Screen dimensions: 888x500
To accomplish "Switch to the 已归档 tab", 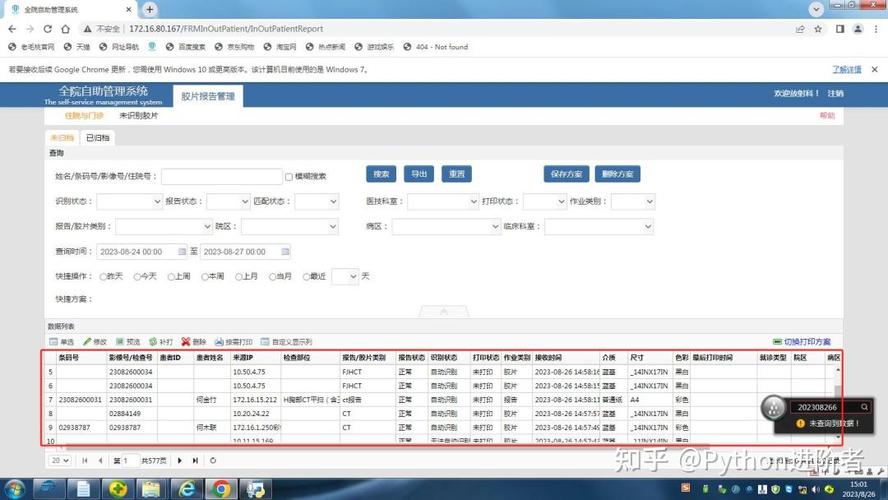I will (97, 138).
